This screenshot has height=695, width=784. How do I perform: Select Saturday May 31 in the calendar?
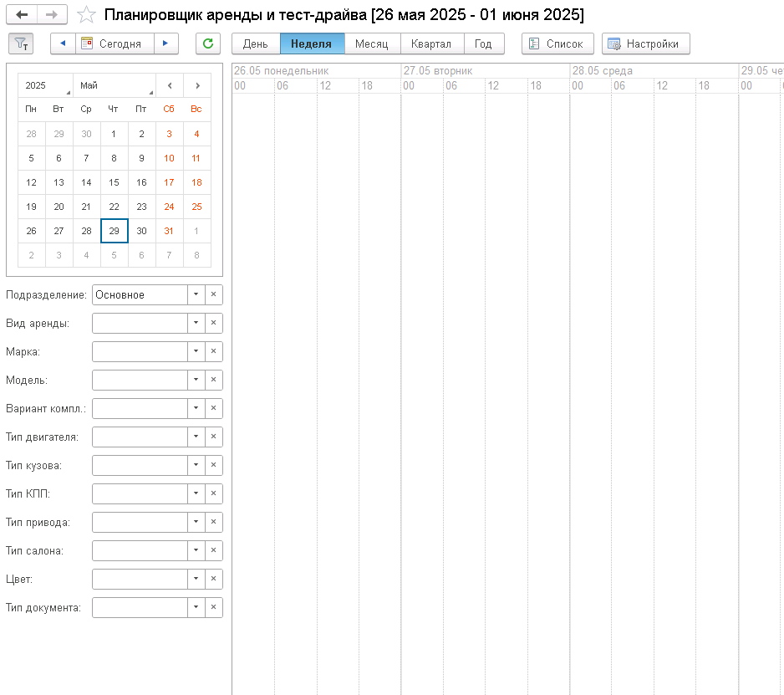click(169, 231)
